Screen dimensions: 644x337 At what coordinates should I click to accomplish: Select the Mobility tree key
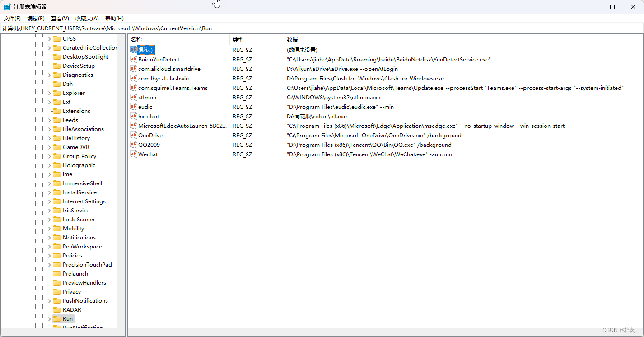point(74,229)
